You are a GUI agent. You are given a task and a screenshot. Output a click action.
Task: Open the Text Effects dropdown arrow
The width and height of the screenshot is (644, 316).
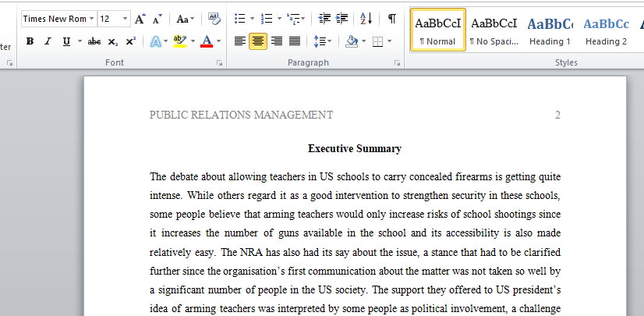point(166,41)
